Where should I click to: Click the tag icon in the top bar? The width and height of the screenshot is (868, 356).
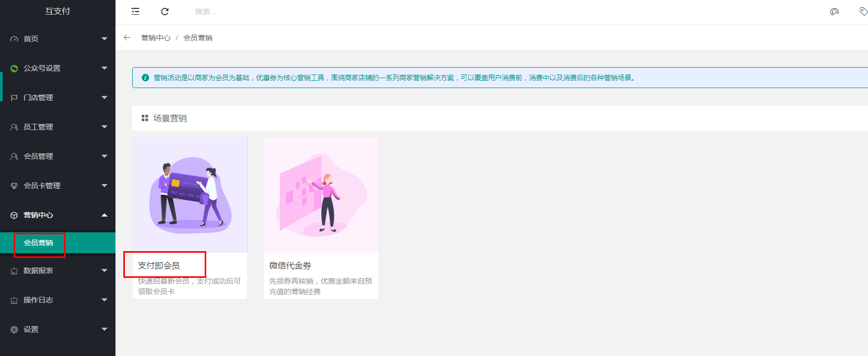coord(863,12)
